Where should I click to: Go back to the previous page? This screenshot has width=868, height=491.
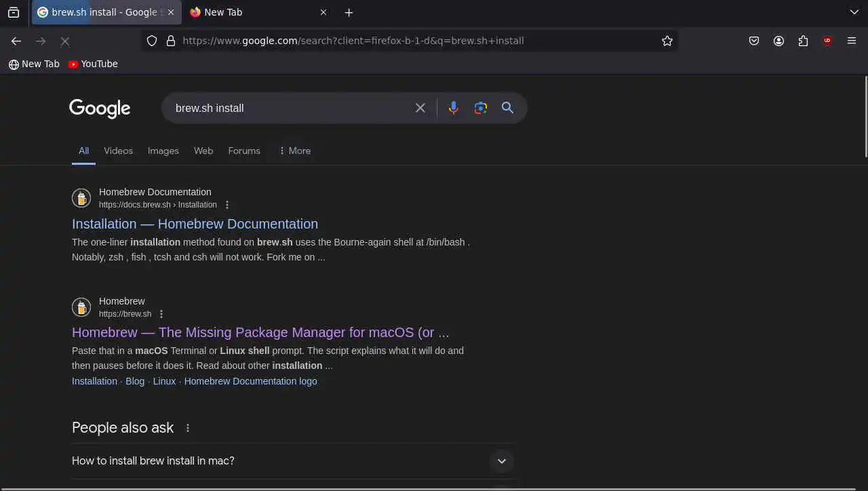point(16,41)
